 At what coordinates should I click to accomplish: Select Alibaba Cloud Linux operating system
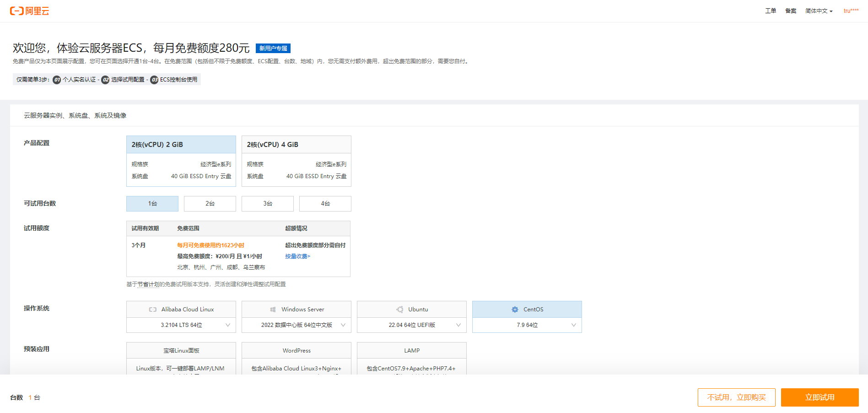coord(181,310)
